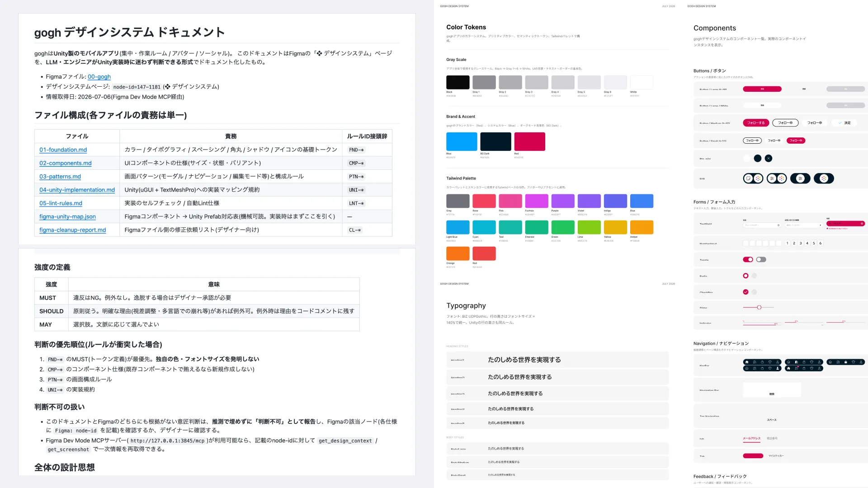Open the 04-unity-implementation.md link

click(77, 190)
